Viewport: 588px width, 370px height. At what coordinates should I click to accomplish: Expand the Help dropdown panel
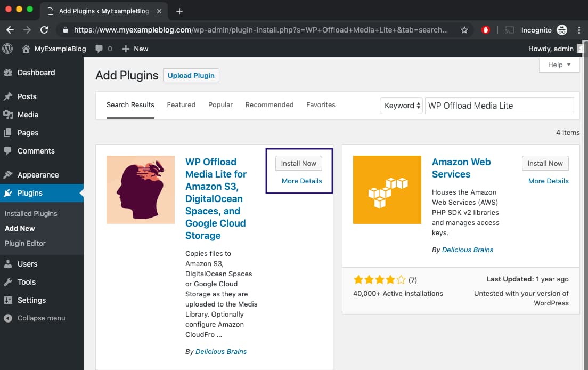[559, 65]
